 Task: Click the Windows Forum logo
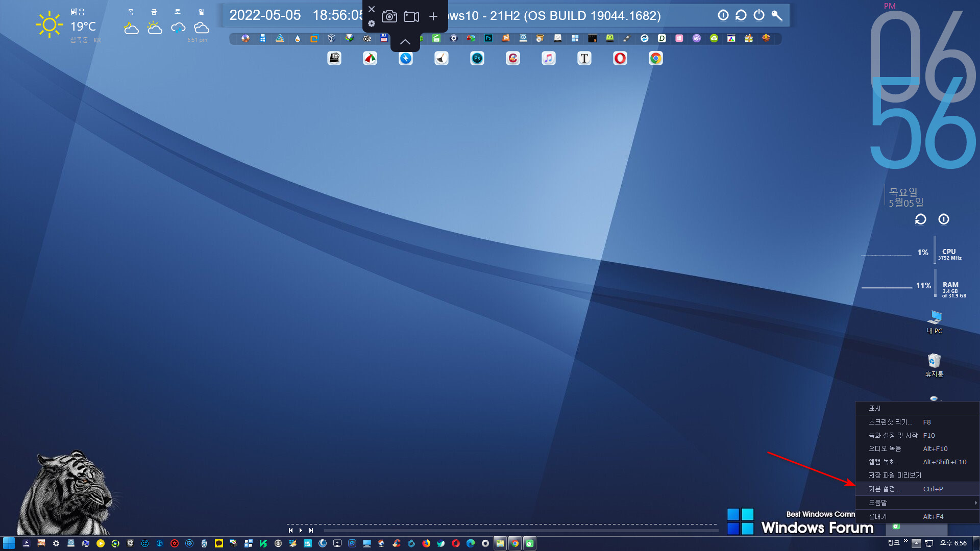tap(800, 521)
